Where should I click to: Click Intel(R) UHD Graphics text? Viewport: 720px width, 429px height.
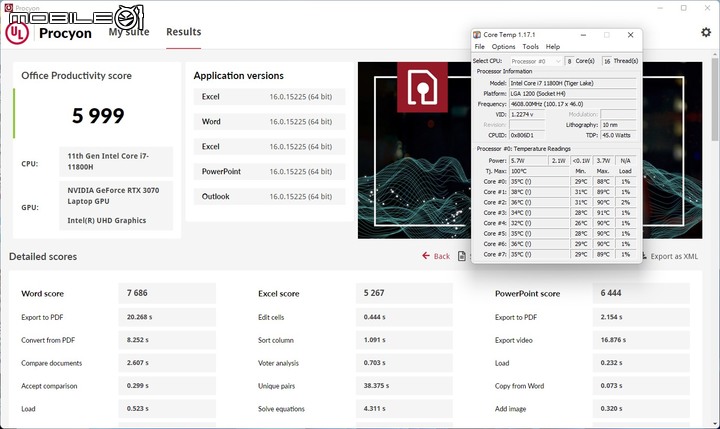pos(107,220)
